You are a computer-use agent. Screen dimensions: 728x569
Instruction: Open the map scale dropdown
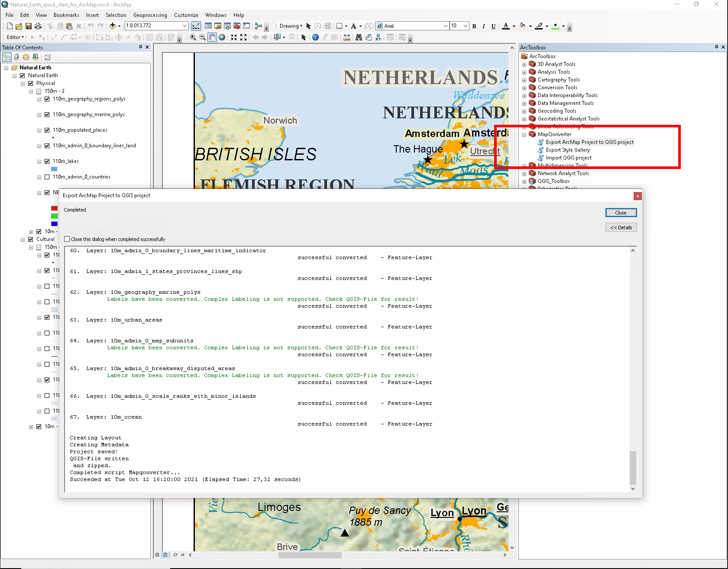coord(185,26)
